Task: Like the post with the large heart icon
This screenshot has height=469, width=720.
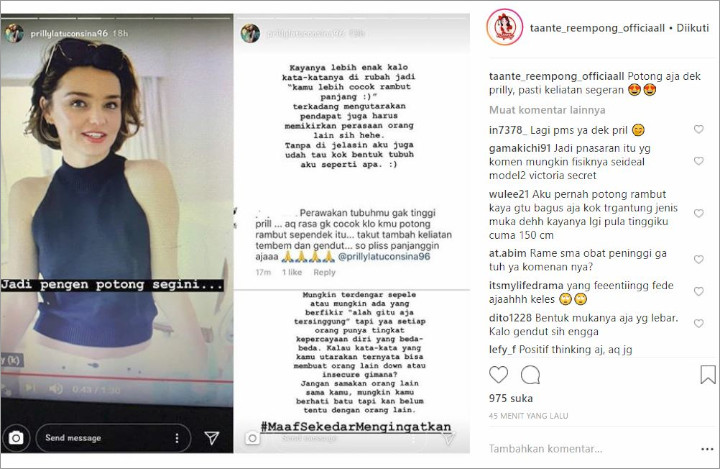Action: 498,375
